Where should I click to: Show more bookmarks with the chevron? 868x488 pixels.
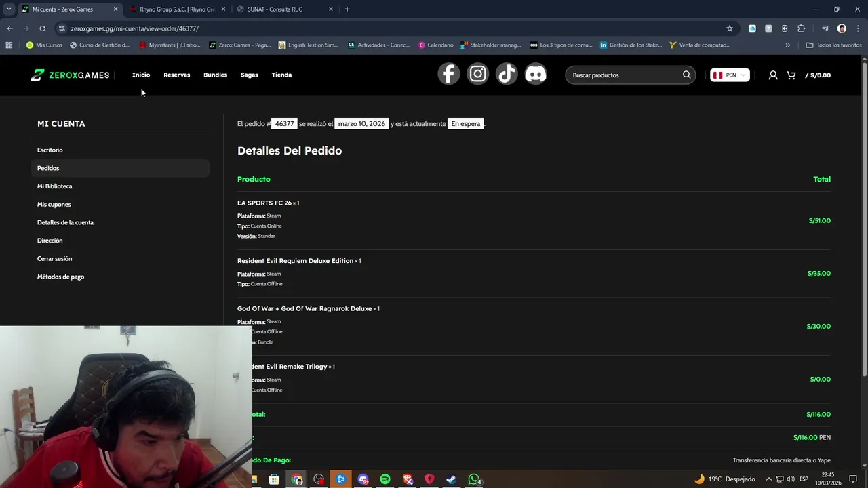pos(787,45)
